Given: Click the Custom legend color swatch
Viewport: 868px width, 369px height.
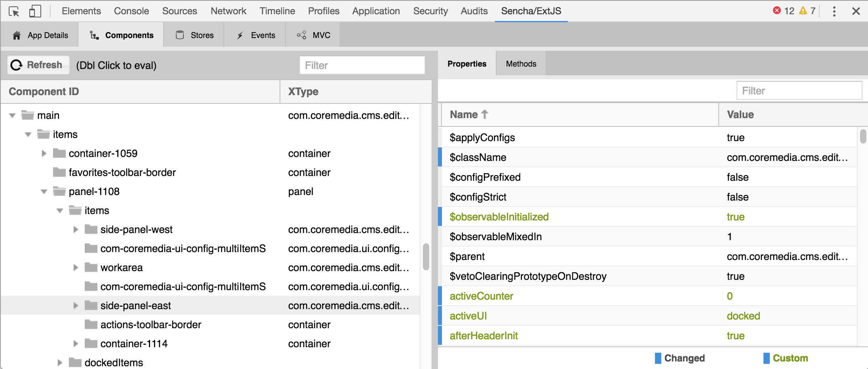Looking at the screenshot, I should pyautogui.click(x=766, y=358).
